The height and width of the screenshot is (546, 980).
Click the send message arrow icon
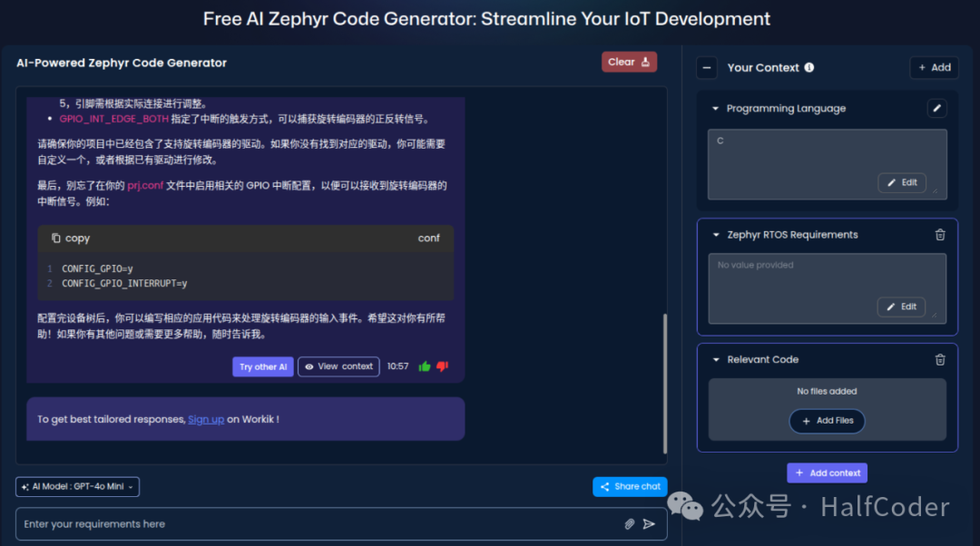click(x=649, y=524)
